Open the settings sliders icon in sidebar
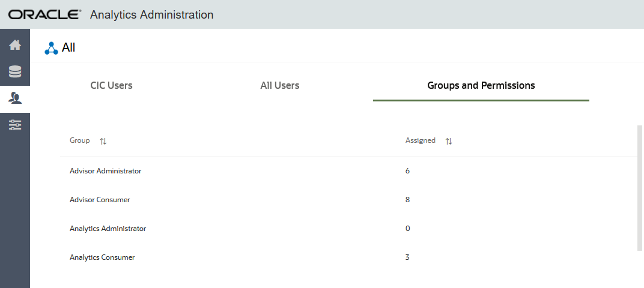644x288 pixels. pyautogui.click(x=15, y=125)
